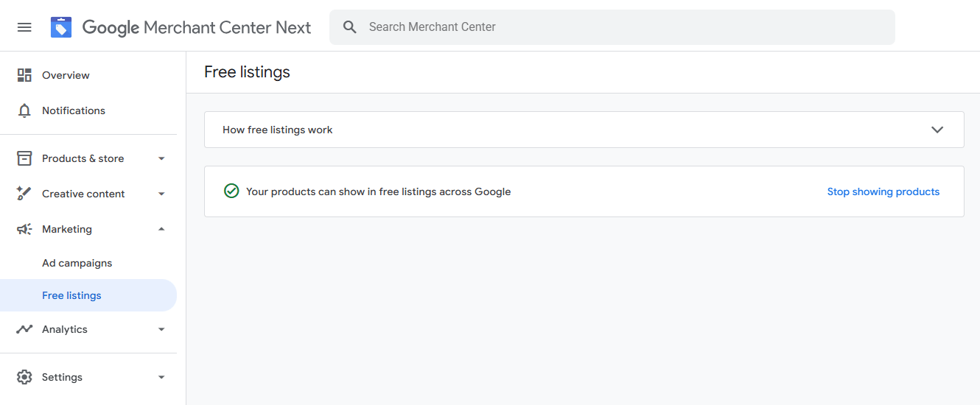Collapse the Marketing section arrow
Image resolution: width=980 pixels, height=405 pixels.
[161, 229]
